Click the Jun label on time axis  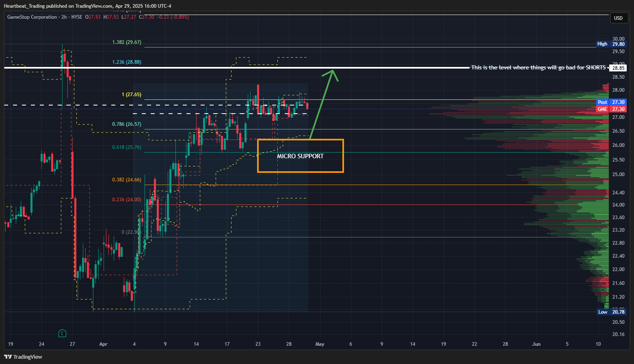tap(537, 344)
